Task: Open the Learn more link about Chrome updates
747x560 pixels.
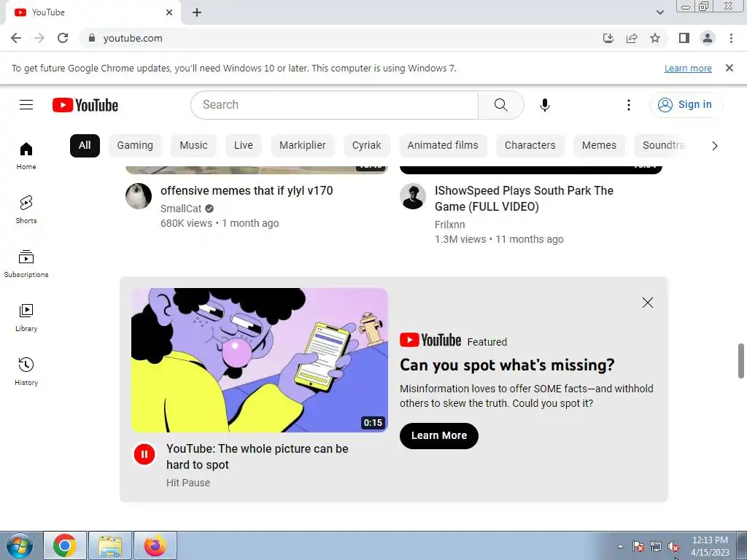Action: coord(688,68)
